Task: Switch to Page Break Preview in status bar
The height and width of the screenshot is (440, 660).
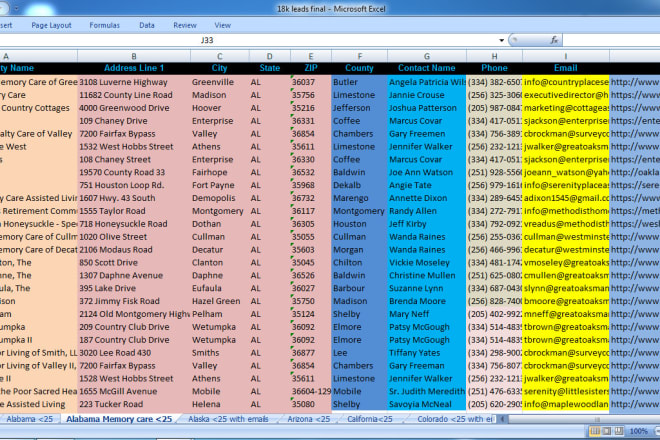Action: coord(619,431)
